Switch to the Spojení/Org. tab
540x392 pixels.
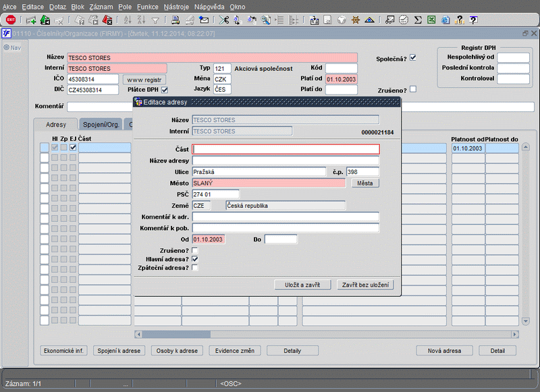(x=101, y=125)
